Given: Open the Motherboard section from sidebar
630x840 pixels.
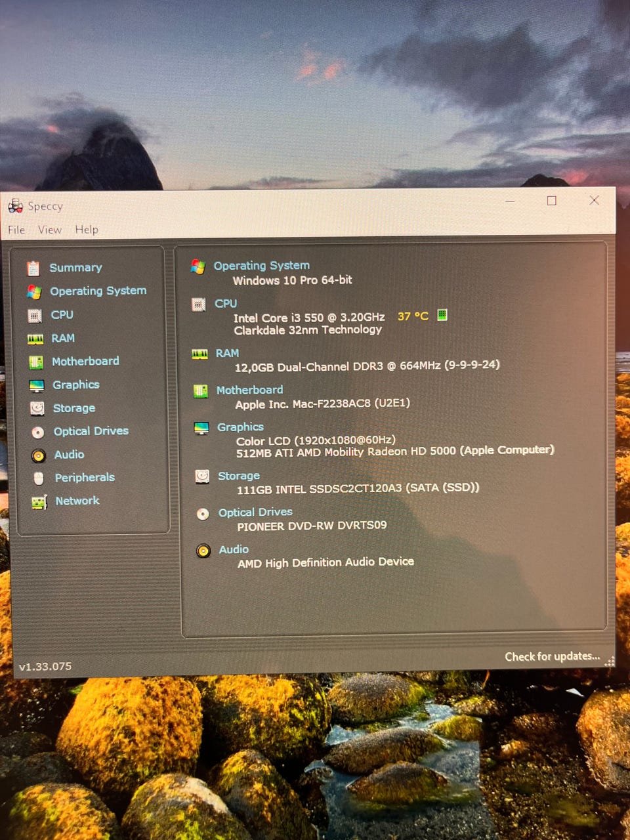Looking at the screenshot, I should [x=85, y=361].
